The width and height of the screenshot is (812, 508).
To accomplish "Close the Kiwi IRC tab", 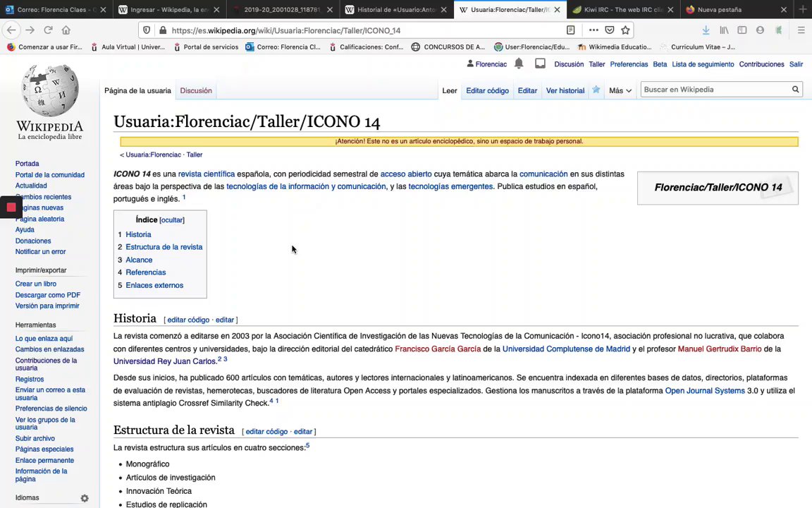I will coord(670,9).
